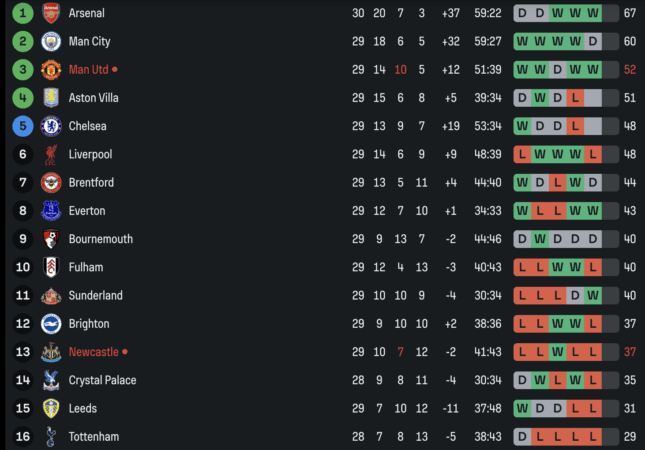Open the Newcastle team name link
This screenshot has height=450, width=645.
tap(93, 352)
